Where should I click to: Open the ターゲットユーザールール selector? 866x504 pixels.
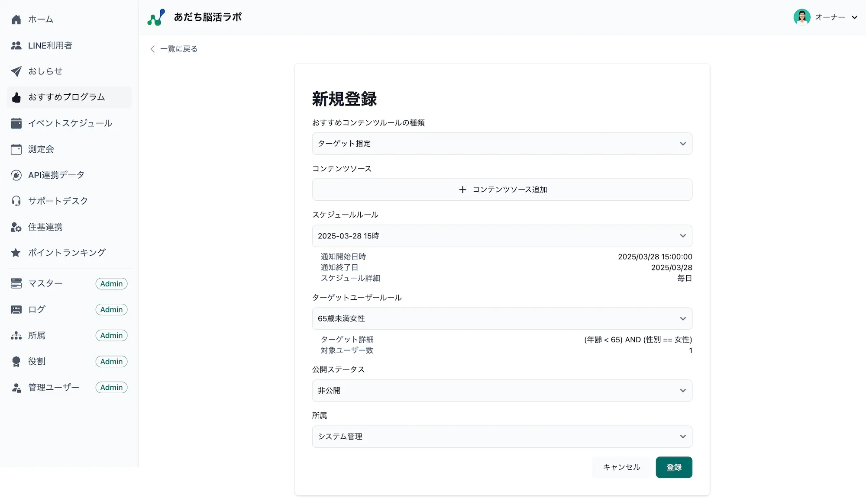pyautogui.click(x=502, y=318)
